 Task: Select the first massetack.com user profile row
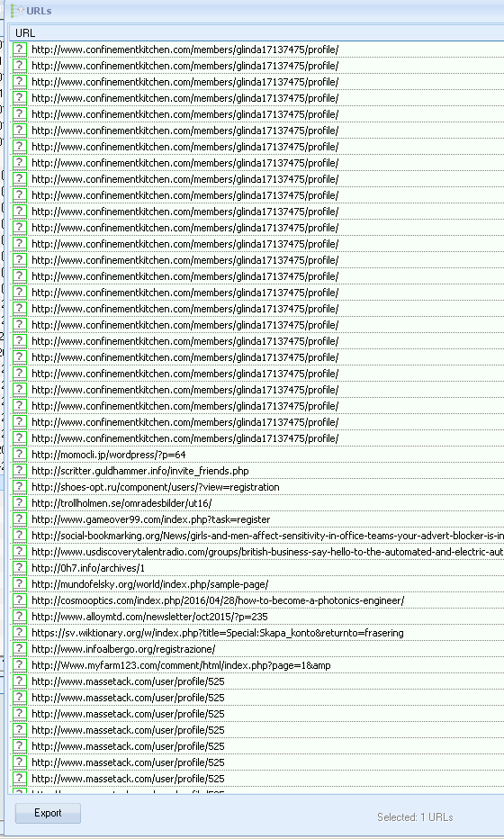[x=256, y=681]
